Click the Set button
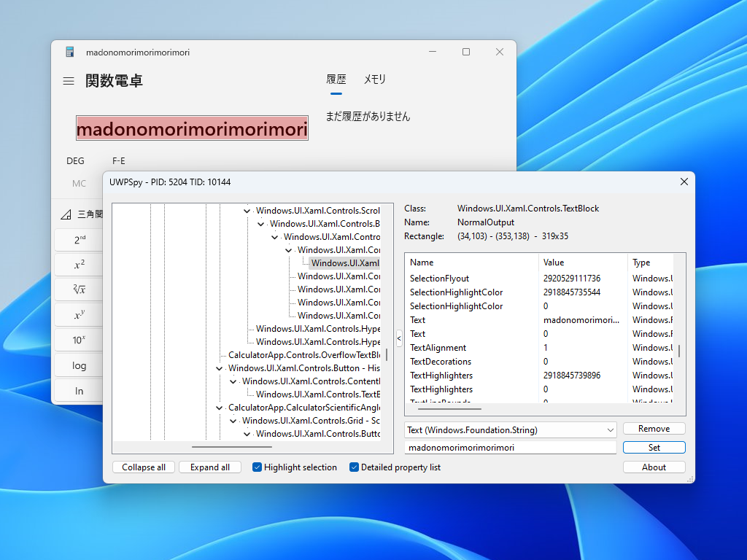This screenshot has width=747, height=560. coord(654,448)
